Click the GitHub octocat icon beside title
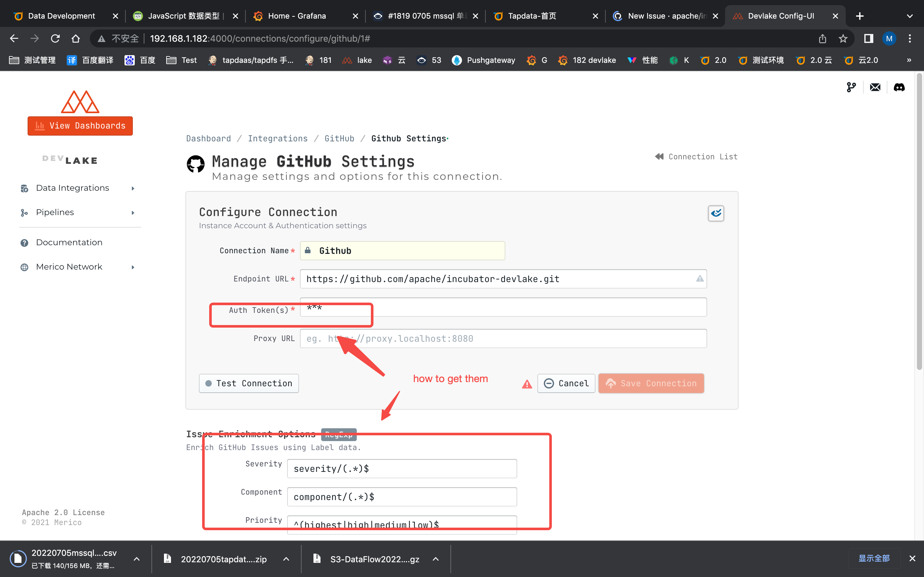Screen dimensions: 924x577 (195, 164)
